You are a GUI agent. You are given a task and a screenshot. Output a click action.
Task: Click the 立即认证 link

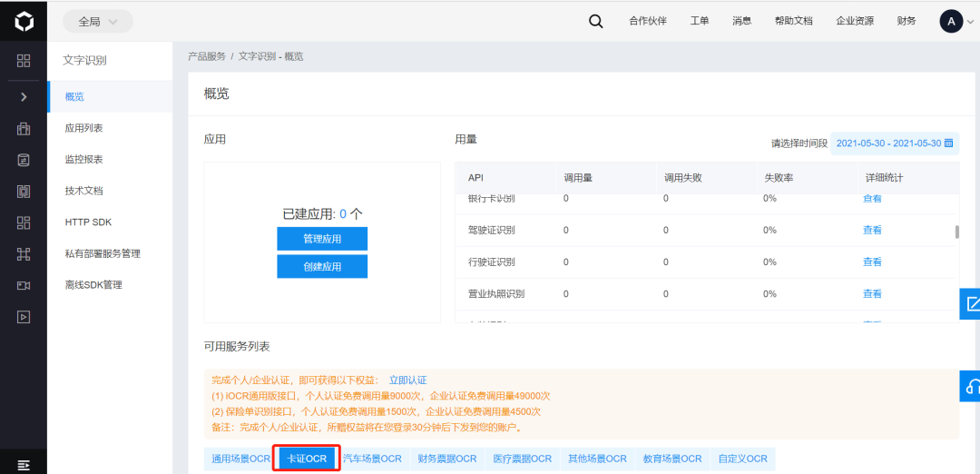pyautogui.click(x=407, y=380)
